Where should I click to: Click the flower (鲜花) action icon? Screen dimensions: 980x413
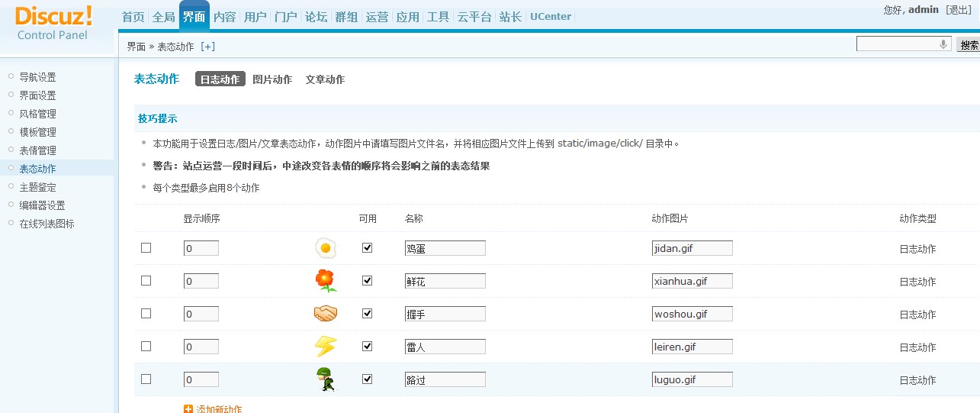click(326, 281)
